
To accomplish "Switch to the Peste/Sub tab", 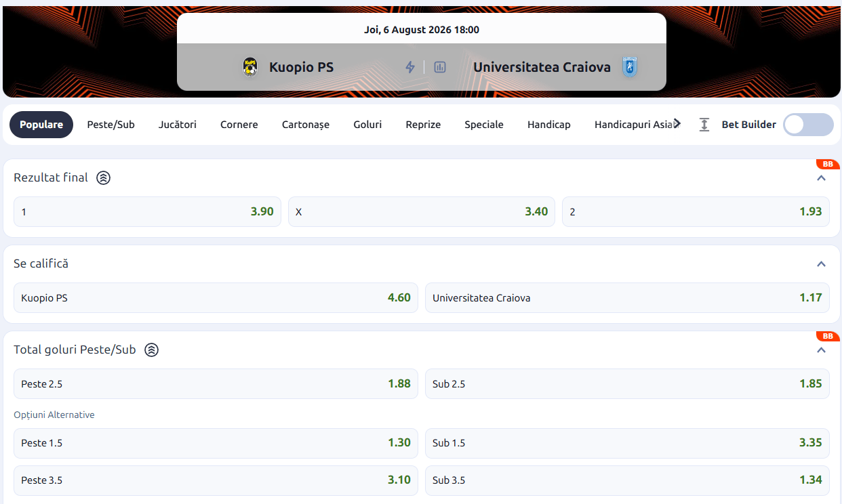I will tap(111, 125).
